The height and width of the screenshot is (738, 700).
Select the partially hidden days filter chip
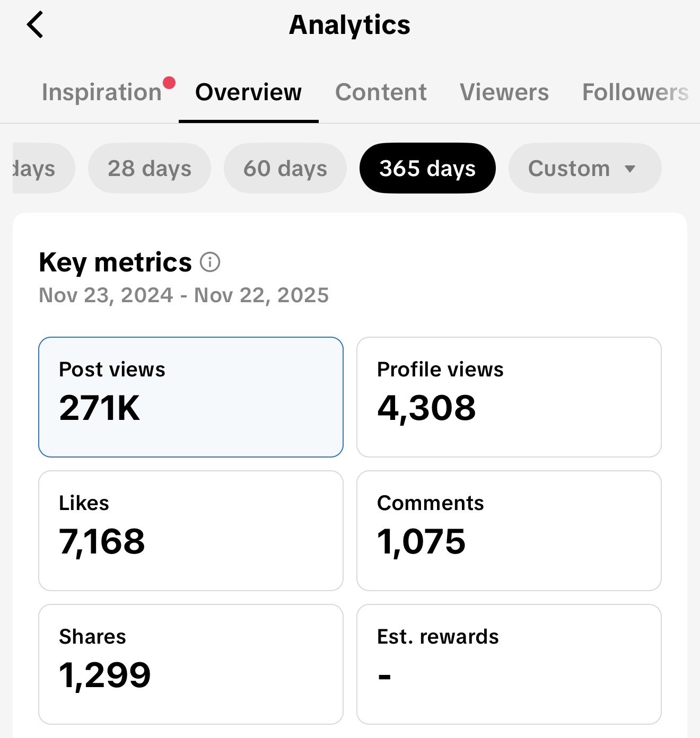pos(43,168)
